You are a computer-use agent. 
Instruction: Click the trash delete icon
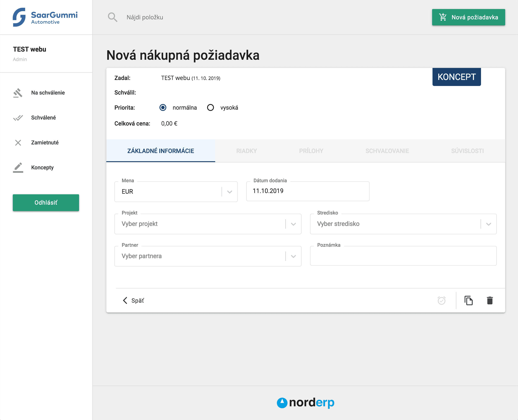[x=490, y=300]
